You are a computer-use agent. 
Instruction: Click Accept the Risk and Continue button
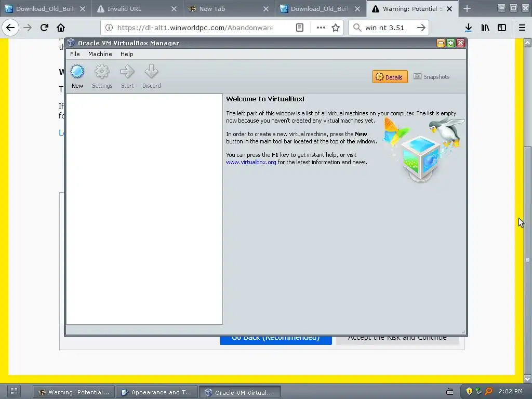(397, 340)
